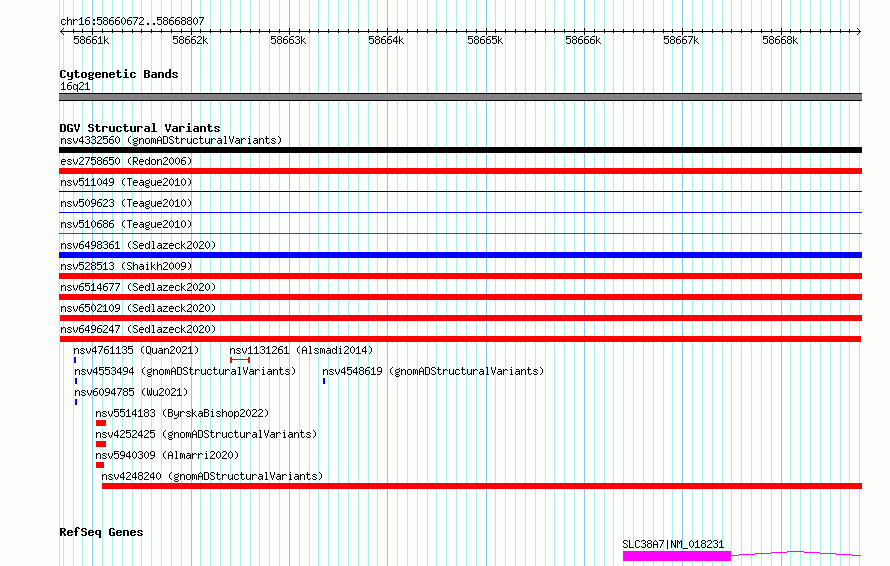Image resolution: width=890 pixels, height=566 pixels.
Task: Open the DGV Structural Variants track title
Action: [140, 128]
